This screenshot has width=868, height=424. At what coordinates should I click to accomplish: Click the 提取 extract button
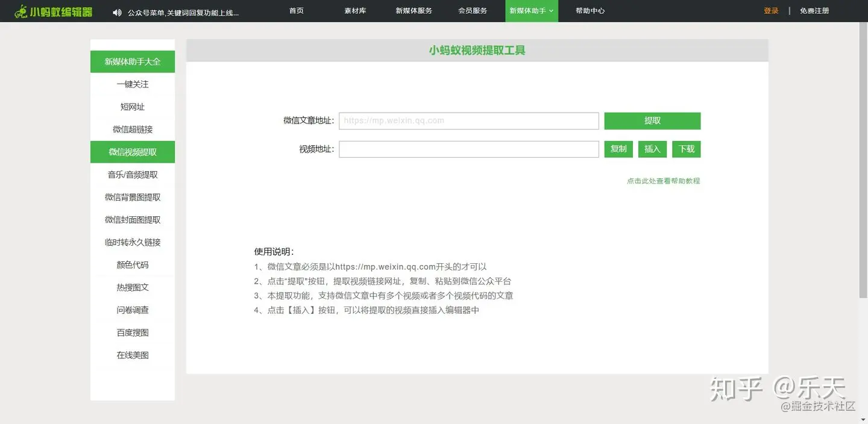[652, 120]
